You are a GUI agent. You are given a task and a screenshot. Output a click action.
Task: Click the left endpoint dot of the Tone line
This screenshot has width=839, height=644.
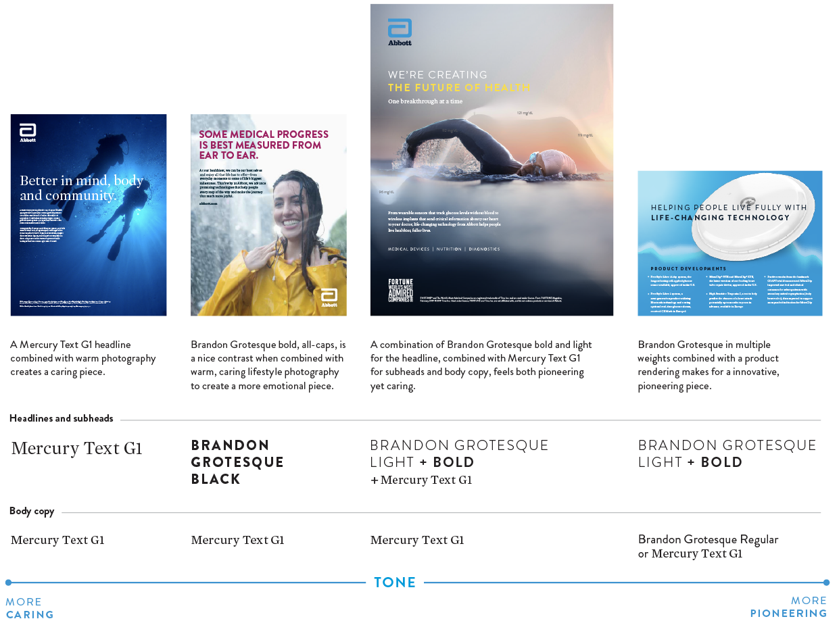[x=8, y=583]
